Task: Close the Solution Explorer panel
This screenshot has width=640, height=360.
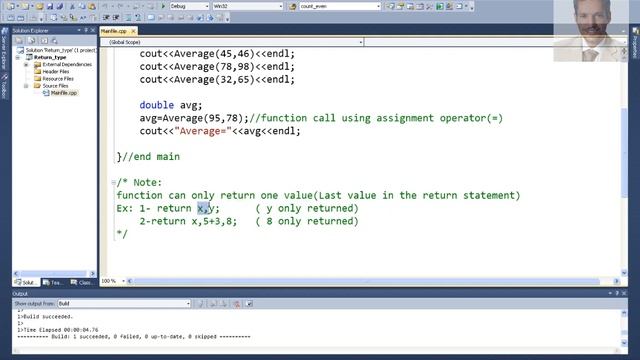Action: coord(93,30)
